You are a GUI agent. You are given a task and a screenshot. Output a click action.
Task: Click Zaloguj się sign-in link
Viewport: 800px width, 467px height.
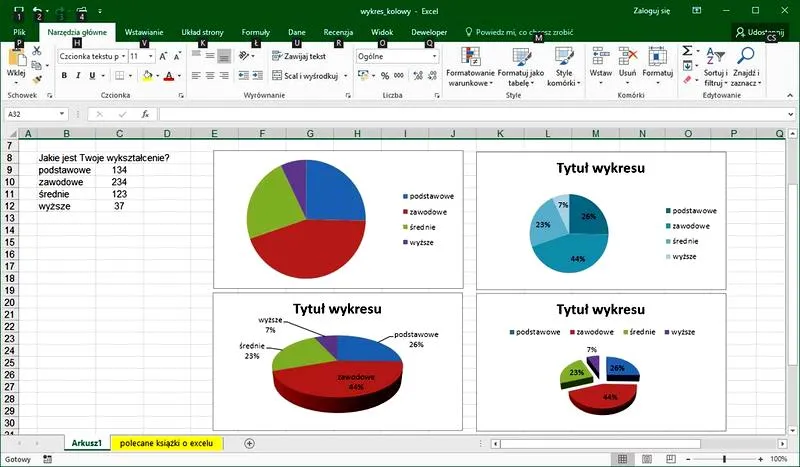pyautogui.click(x=652, y=11)
